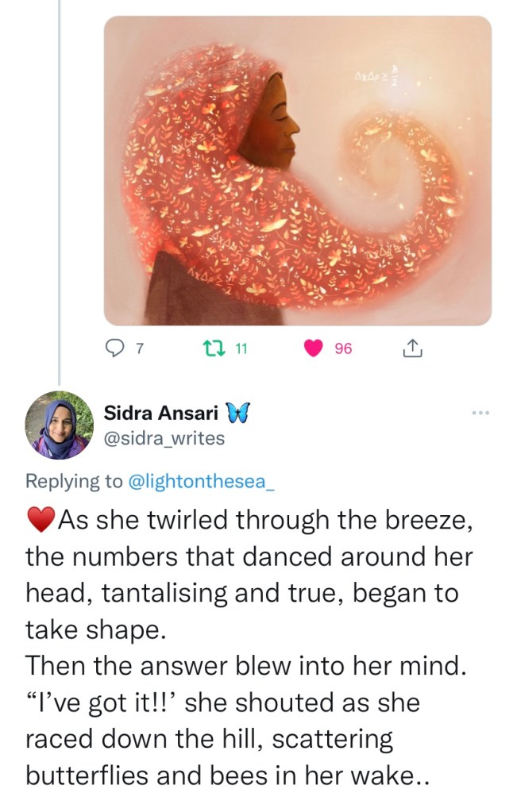Image resolution: width=517 pixels, height=812 pixels.
Task: Click the blue butterfly emoji badge
Action: (237, 413)
